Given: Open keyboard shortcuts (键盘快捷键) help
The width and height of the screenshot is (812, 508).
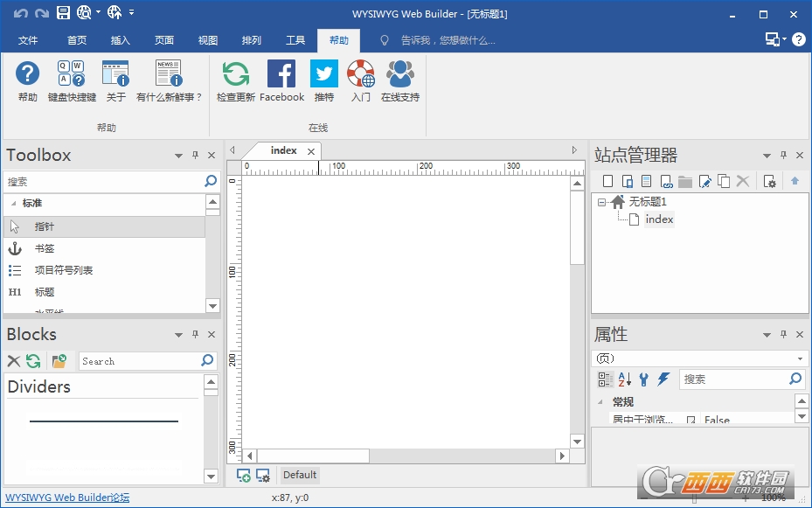Looking at the screenshot, I should [72, 74].
